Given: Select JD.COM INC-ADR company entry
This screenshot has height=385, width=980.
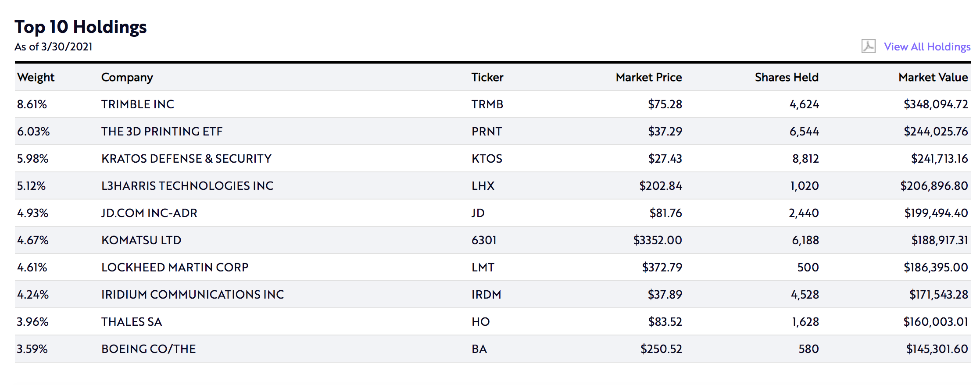Looking at the screenshot, I should [x=149, y=213].
